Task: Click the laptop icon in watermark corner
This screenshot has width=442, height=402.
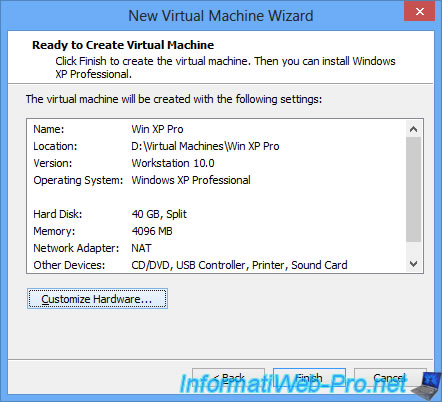Action: tap(425, 387)
